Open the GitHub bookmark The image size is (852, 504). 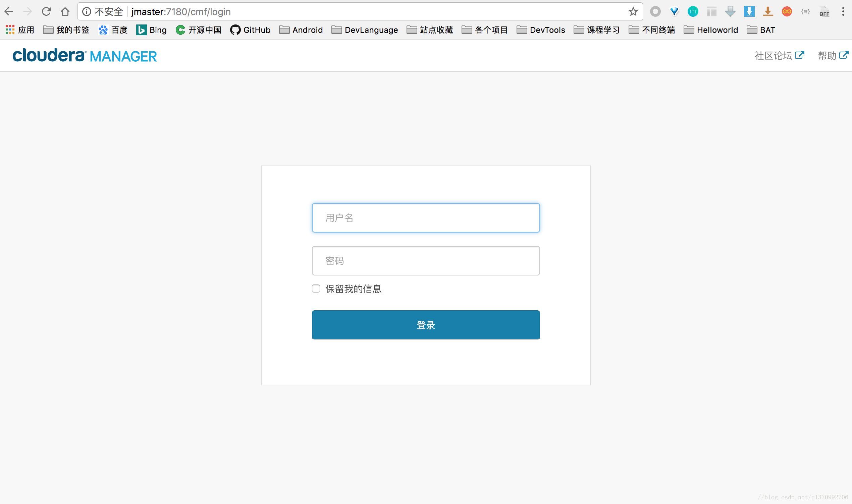click(x=250, y=30)
